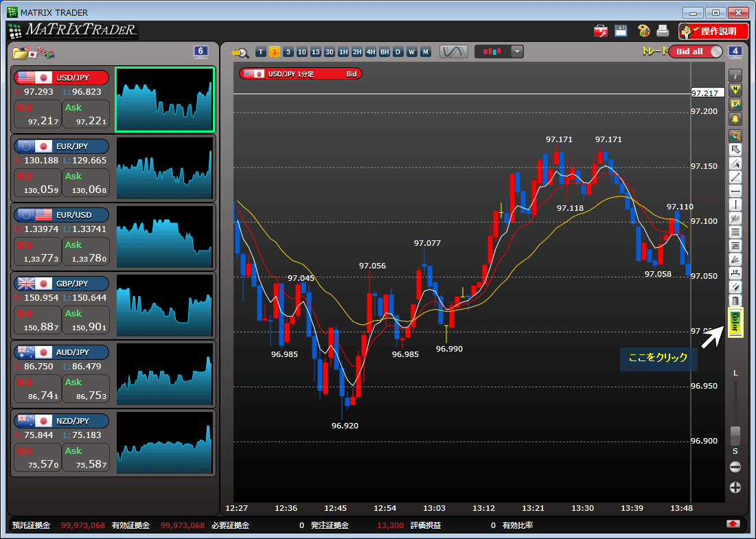
Task: Click the yellow N triangle icon
Action: point(735,90)
